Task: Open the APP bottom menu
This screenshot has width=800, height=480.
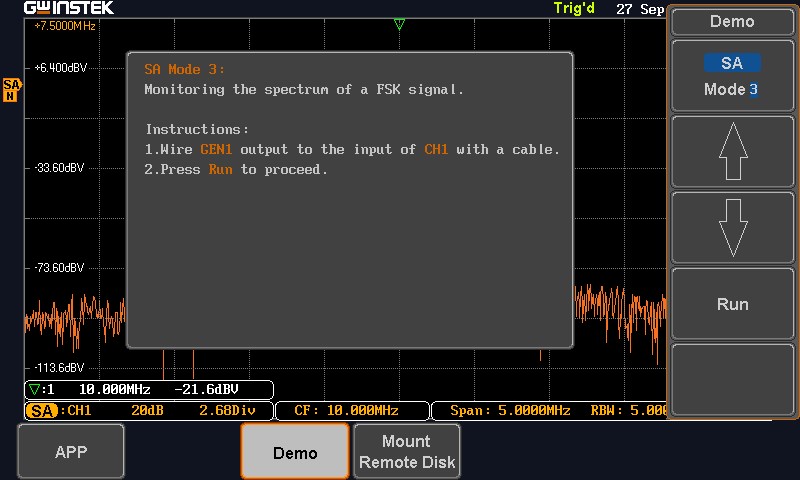Action: point(71,451)
